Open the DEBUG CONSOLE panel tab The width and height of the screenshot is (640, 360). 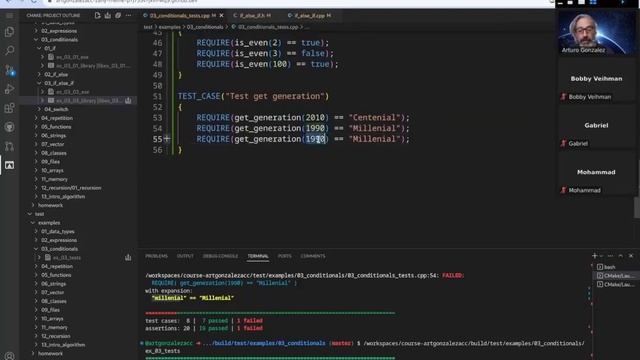[220, 256]
